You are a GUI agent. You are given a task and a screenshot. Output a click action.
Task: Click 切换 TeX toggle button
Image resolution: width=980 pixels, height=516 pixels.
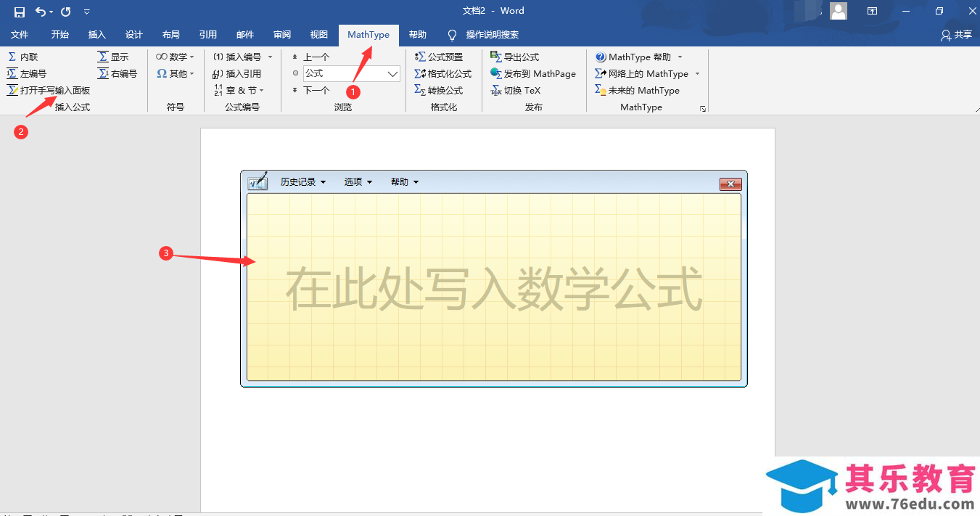click(516, 91)
